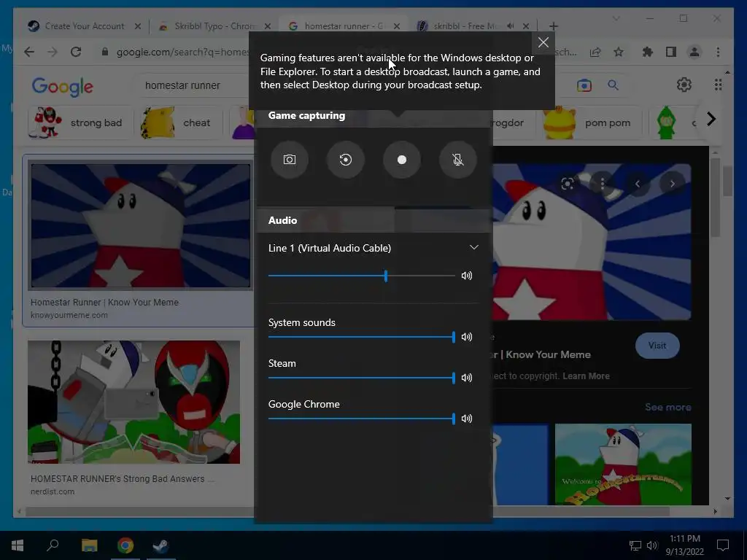The height and width of the screenshot is (560, 747).
Task: Record the last 30 seconds
Action: point(345,160)
